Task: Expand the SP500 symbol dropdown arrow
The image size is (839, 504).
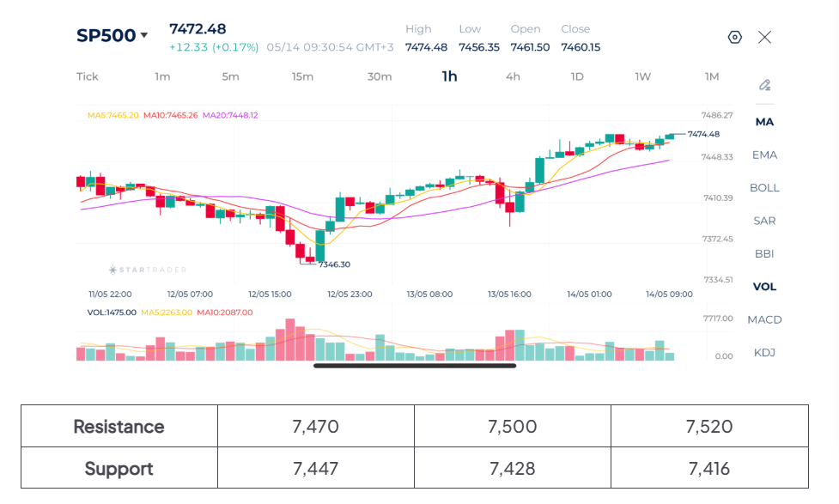Action: [144, 35]
